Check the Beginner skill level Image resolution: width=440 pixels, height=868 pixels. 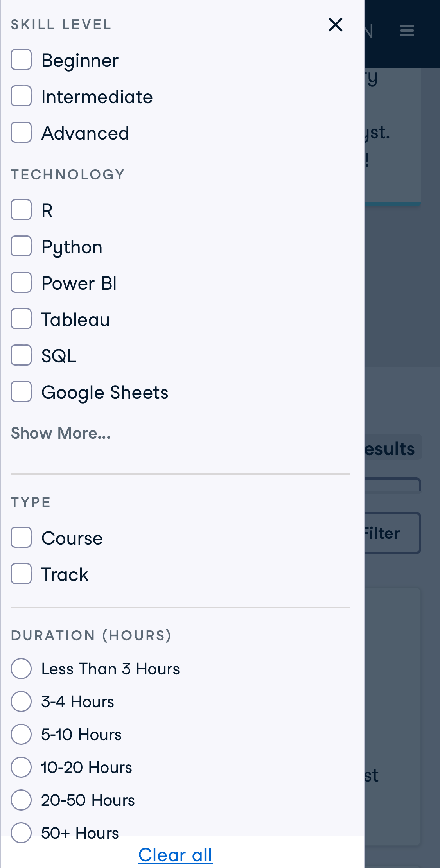pos(21,59)
